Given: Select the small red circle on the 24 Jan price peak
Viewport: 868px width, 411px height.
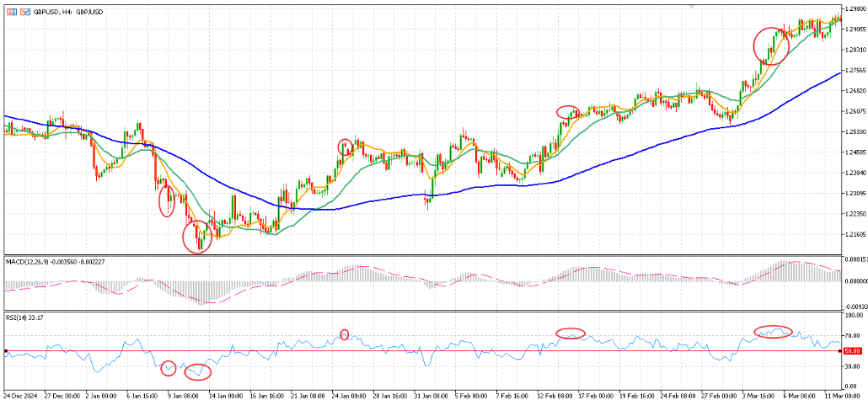Looking at the screenshot, I should point(345,147).
